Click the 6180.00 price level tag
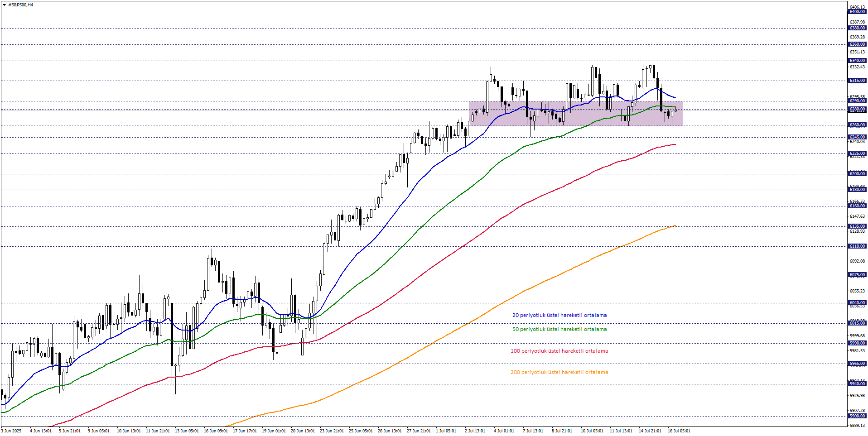The width and height of the screenshot is (868, 436). 857,190
